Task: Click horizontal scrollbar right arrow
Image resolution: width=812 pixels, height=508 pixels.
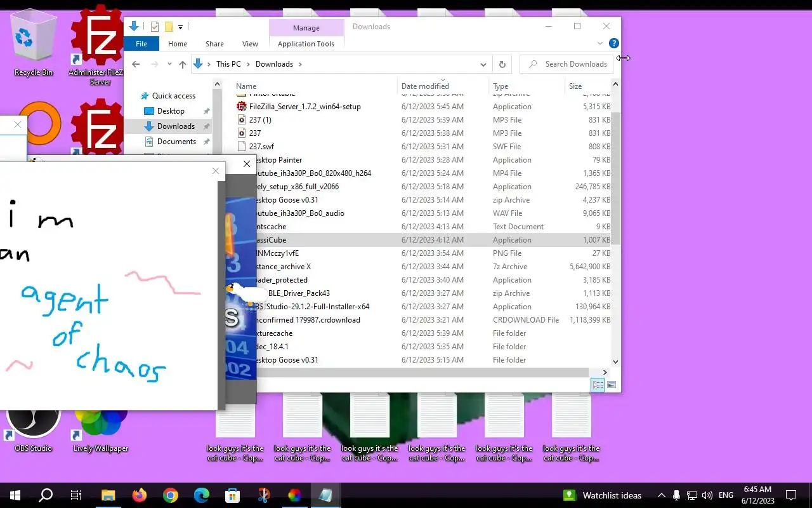Action: [x=605, y=373]
